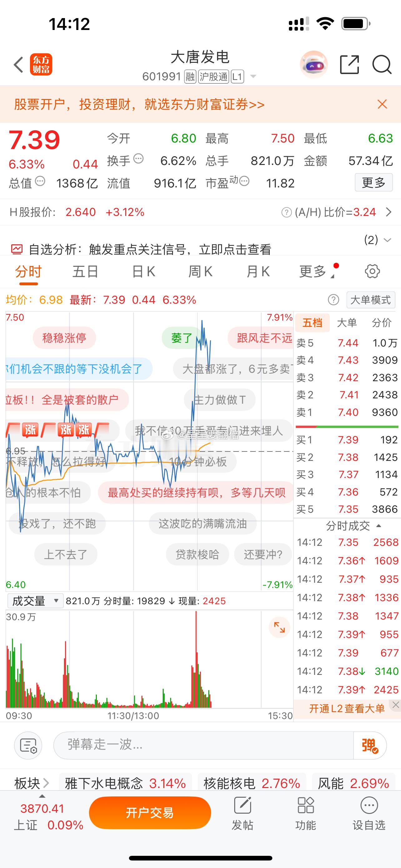Tap info icon next to 换手

click(x=138, y=158)
